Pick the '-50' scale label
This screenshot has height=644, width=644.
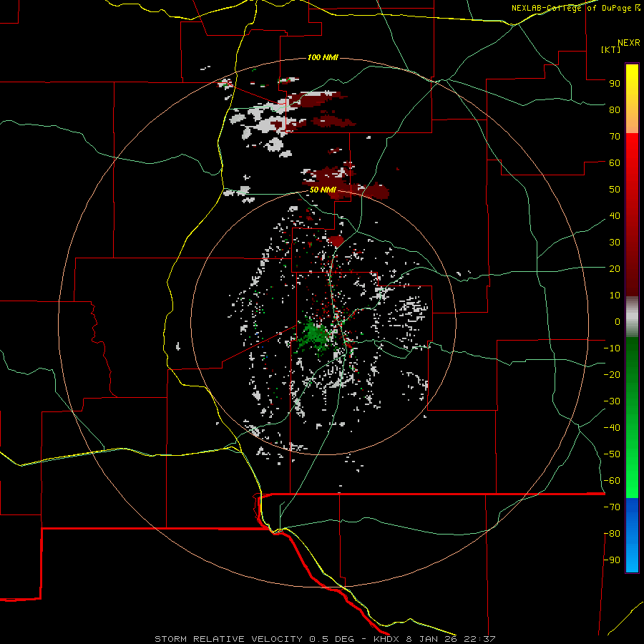[612, 454]
